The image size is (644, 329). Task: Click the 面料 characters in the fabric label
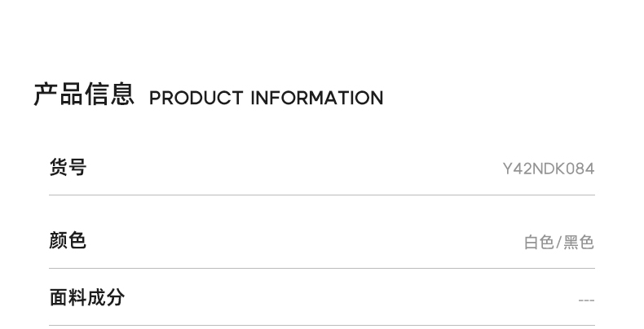click(68, 297)
